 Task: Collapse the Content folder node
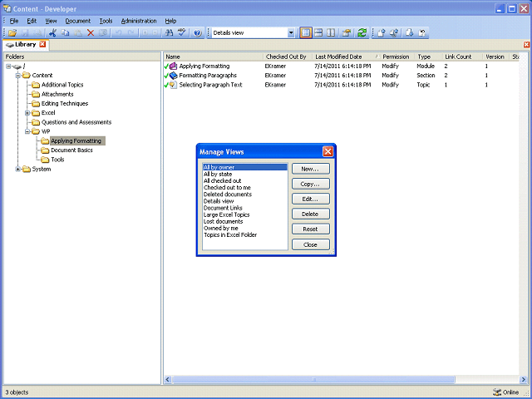coord(18,76)
